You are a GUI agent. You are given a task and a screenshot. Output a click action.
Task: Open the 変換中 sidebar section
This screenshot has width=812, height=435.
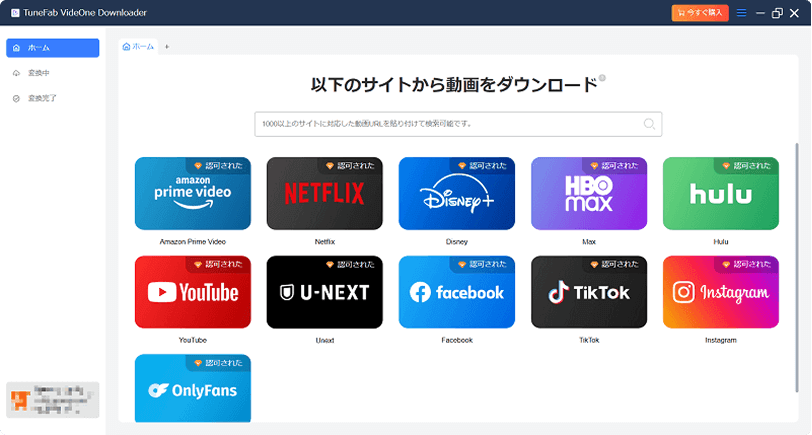(53, 73)
